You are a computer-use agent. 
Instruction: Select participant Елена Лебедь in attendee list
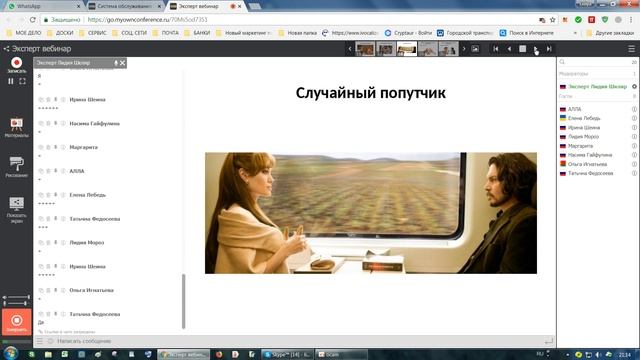[584, 118]
